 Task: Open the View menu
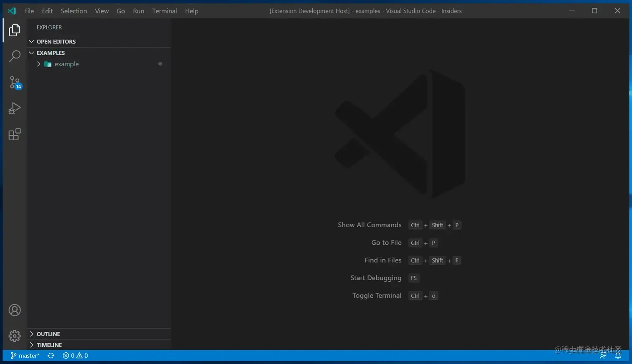pyautogui.click(x=102, y=11)
